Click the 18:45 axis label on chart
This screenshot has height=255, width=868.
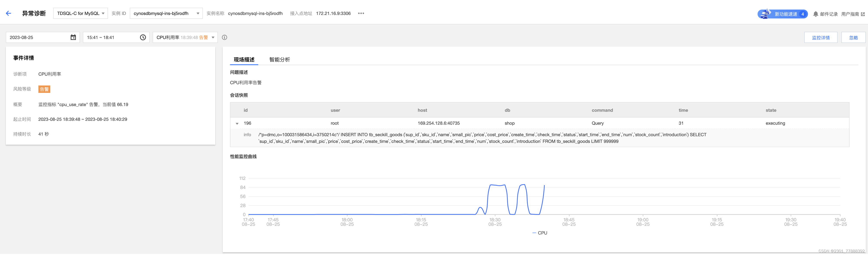pos(569,222)
